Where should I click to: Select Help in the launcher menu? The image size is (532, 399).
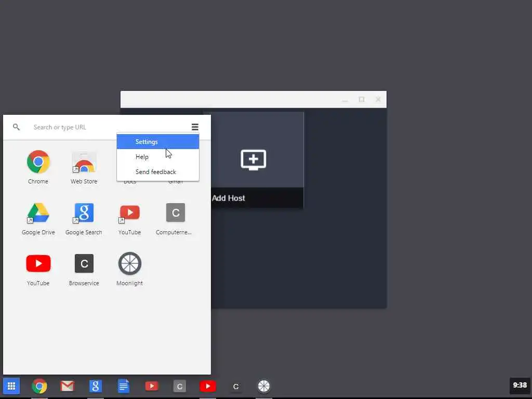[158, 157]
